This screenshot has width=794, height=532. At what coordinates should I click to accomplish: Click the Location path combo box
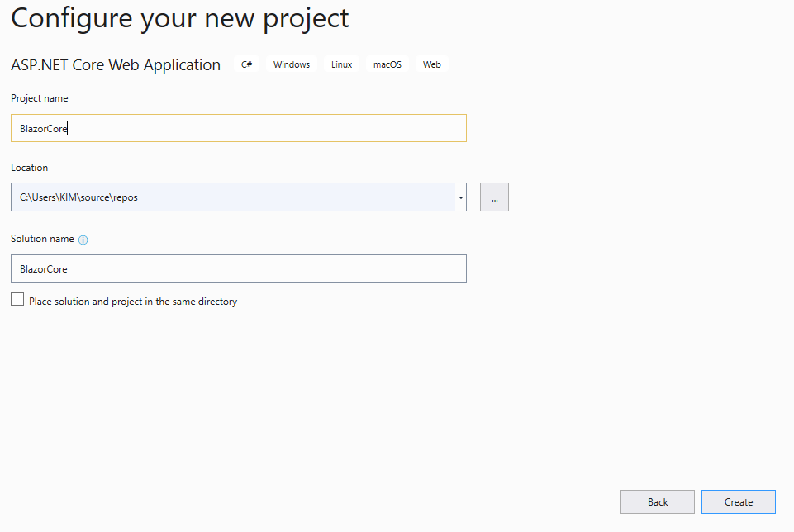233,197
